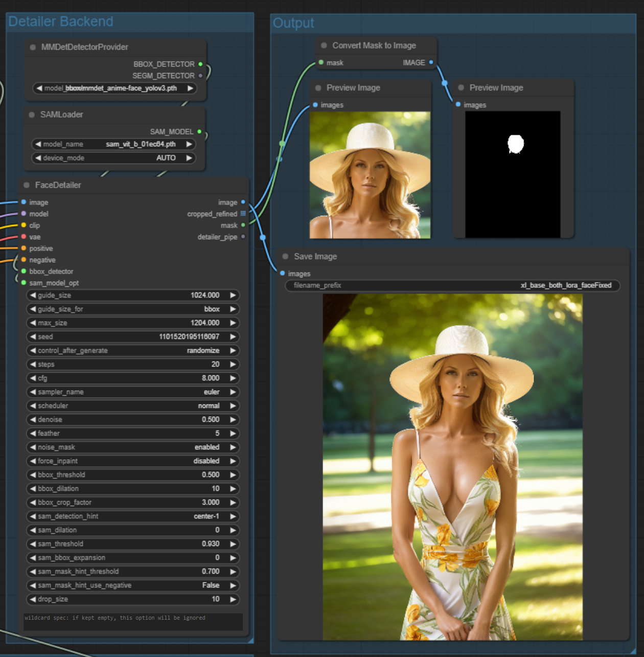Click the SAM_MODEL output connector dot
Screen dimensions: 644x657
pos(199,131)
